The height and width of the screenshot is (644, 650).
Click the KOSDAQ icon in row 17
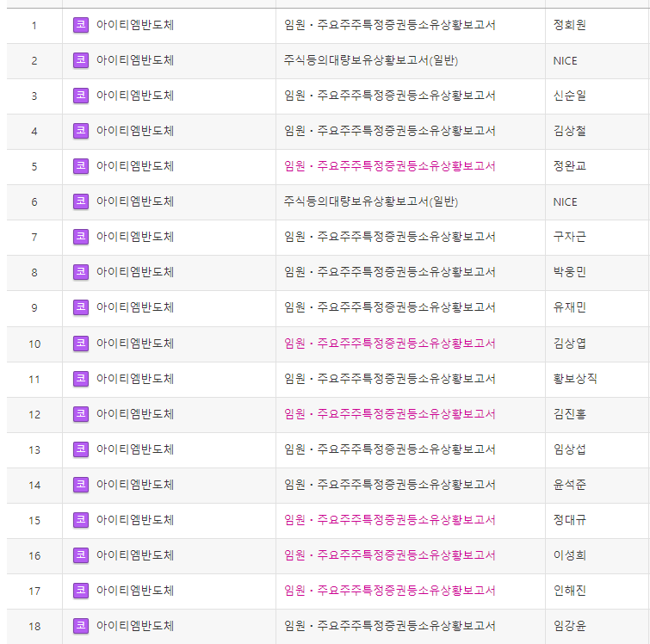tap(81, 590)
